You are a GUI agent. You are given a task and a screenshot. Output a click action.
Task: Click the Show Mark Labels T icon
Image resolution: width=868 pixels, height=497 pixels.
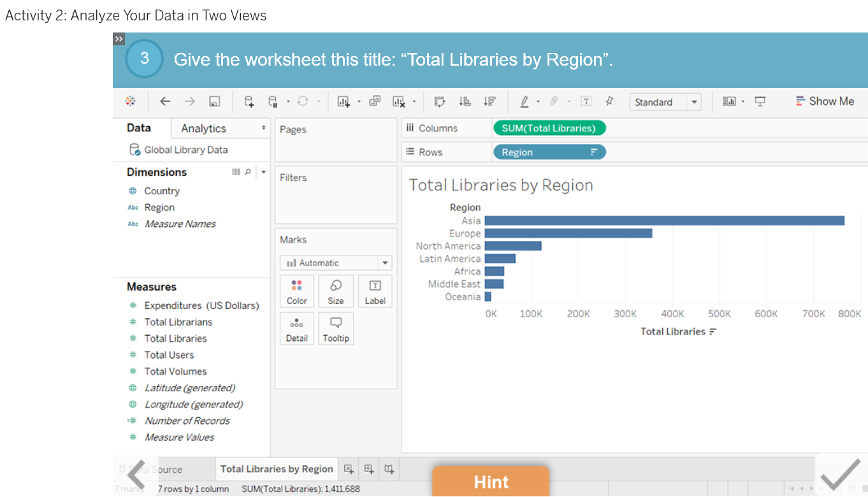586,101
